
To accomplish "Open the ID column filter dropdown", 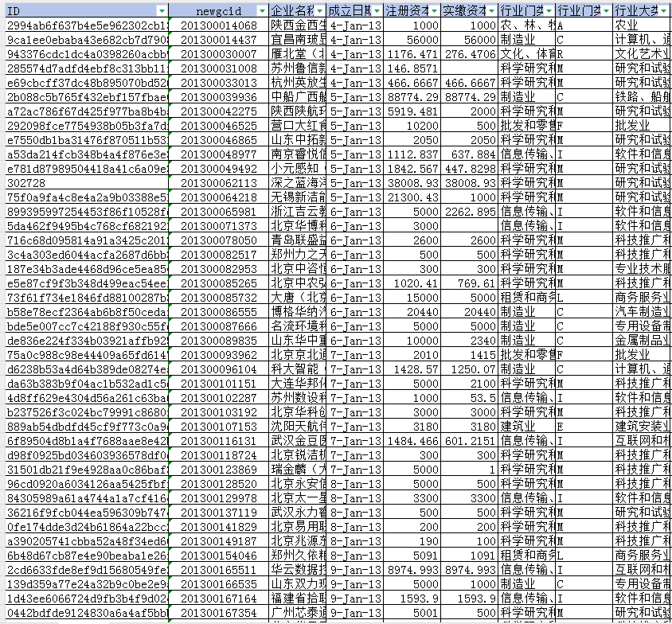I will click(x=162, y=11).
